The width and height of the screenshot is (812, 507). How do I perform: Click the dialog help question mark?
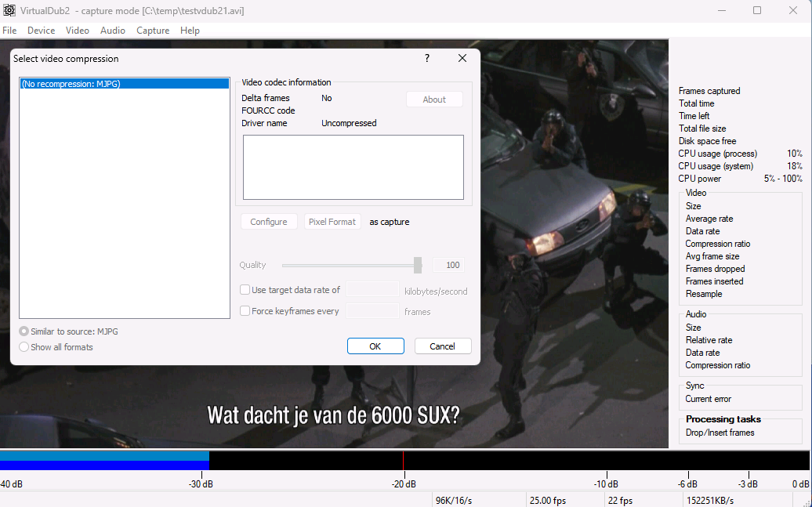[x=427, y=58]
